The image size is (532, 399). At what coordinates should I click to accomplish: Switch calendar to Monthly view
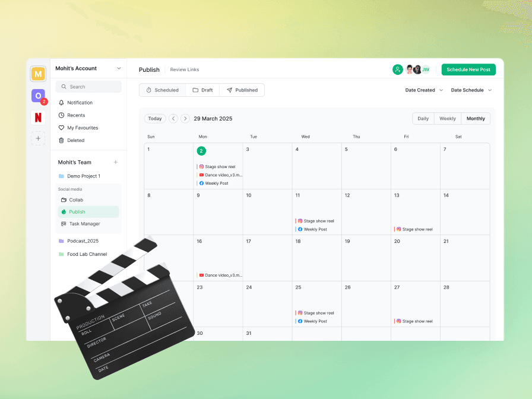476,118
